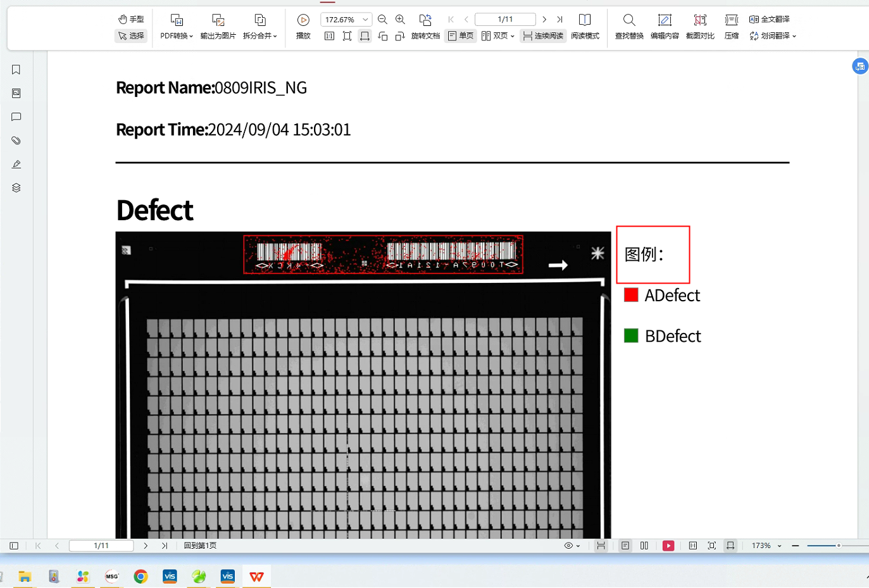
Task: Toggle continuous scroll in status bar
Action: [x=601, y=546]
